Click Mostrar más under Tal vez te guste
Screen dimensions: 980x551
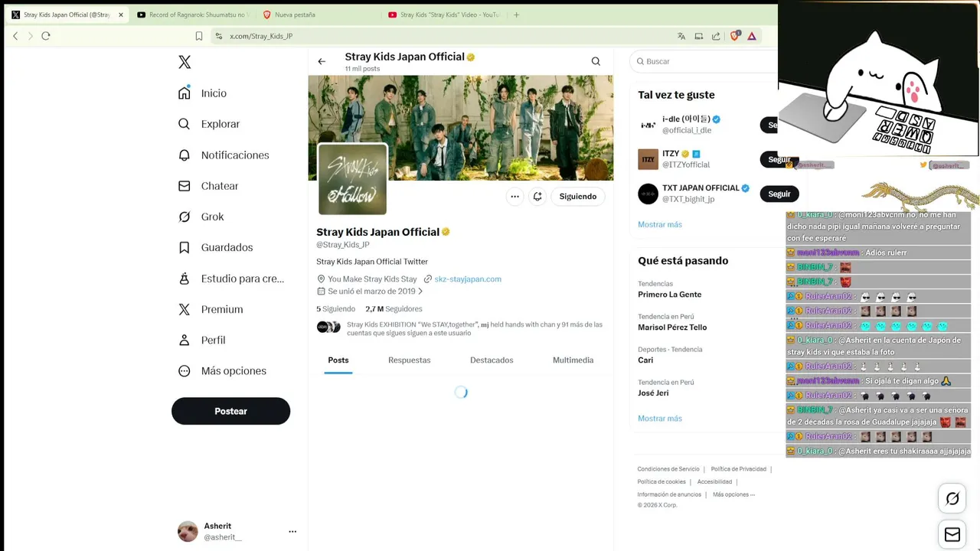tap(660, 224)
